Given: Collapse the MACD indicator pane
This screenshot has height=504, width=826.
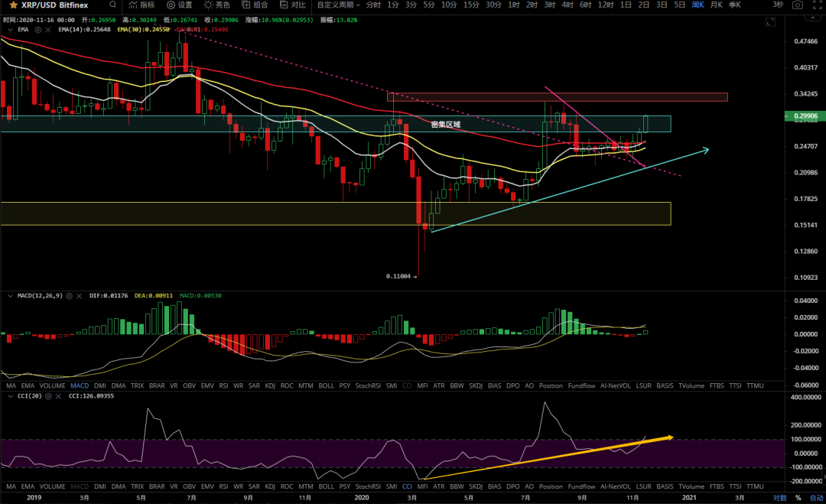Looking at the screenshot, I should [10, 296].
